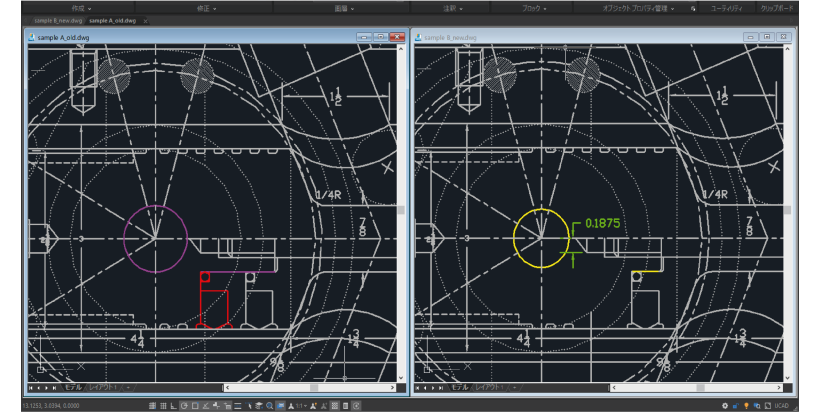Expand the オブジェクトプロパティ管理 panel
820x414 pixels.
click(639, 8)
